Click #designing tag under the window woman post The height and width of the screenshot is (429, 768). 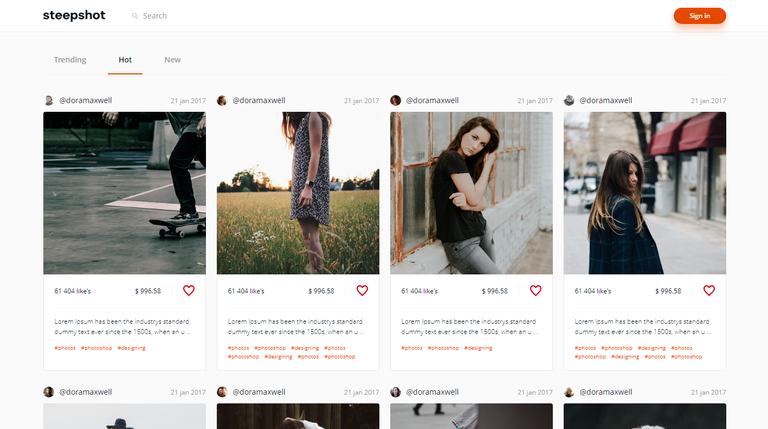(x=479, y=348)
